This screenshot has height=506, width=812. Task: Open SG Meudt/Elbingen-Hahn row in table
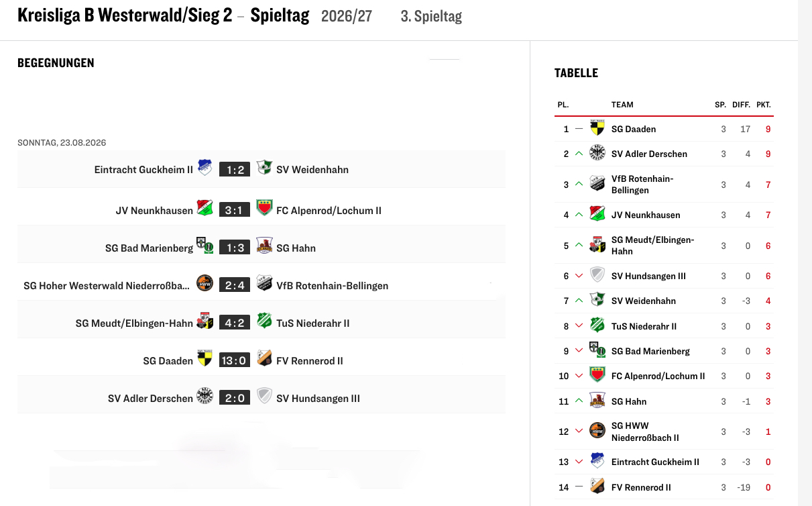pyautogui.click(x=664, y=246)
